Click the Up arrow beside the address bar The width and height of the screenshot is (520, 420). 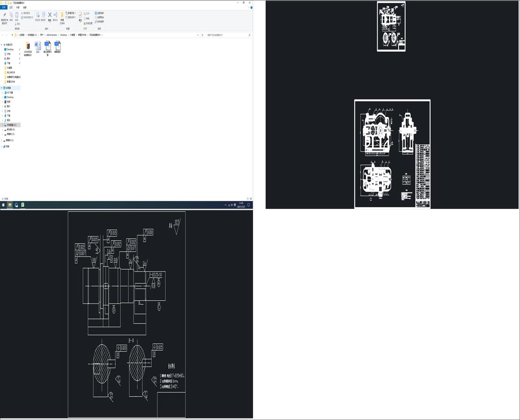pos(12,35)
